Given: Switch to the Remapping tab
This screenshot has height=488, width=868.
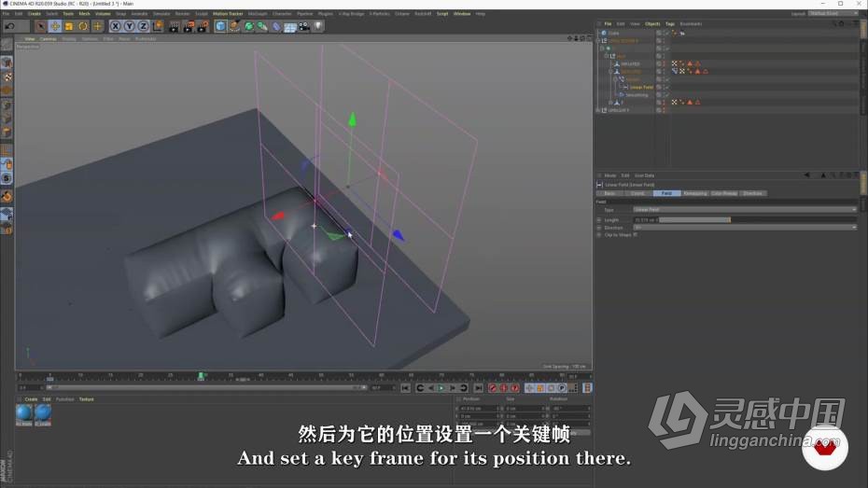Looking at the screenshot, I should [x=694, y=193].
